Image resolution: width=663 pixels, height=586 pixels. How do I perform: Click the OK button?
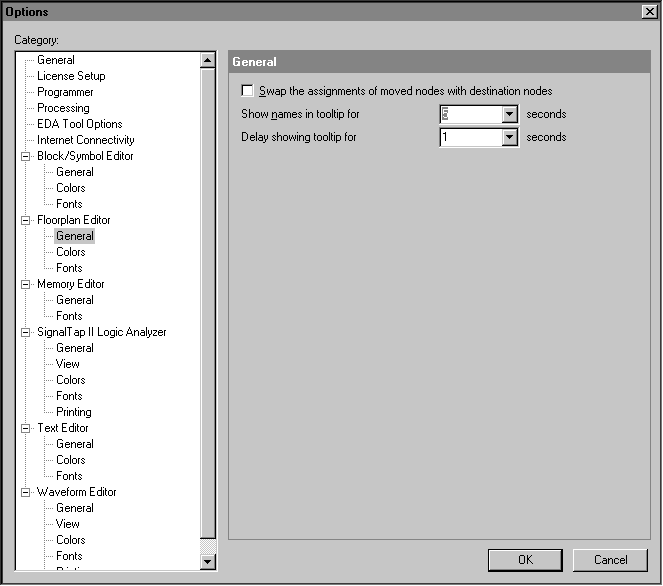[525, 560]
